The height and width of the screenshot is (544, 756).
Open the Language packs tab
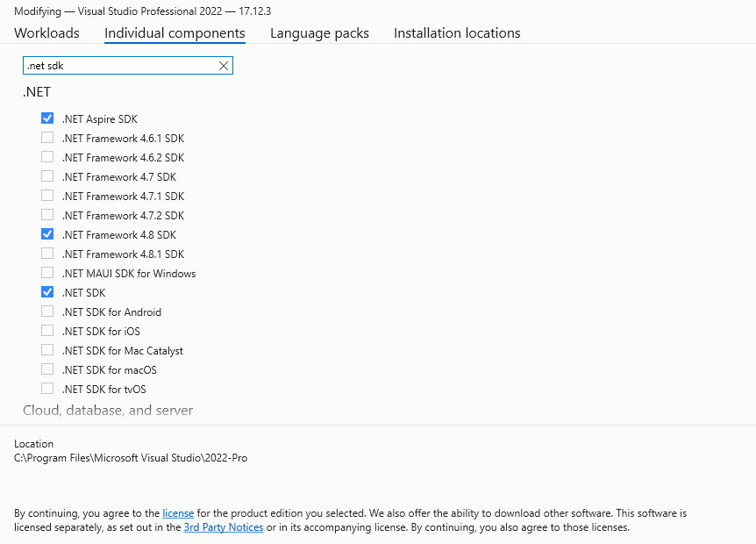pyautogui.click(x=319, y=33)
